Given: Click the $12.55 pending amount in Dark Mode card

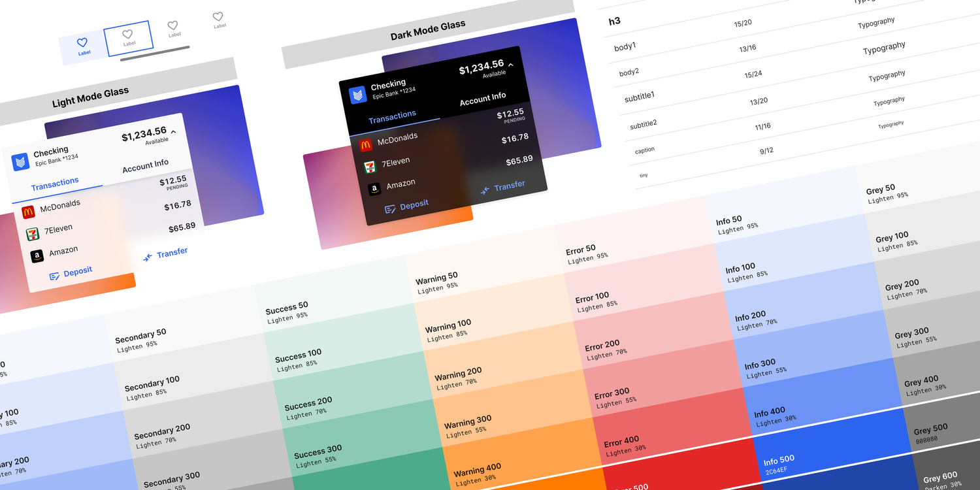Looking at the screenshot, I should tap(510, 114).
